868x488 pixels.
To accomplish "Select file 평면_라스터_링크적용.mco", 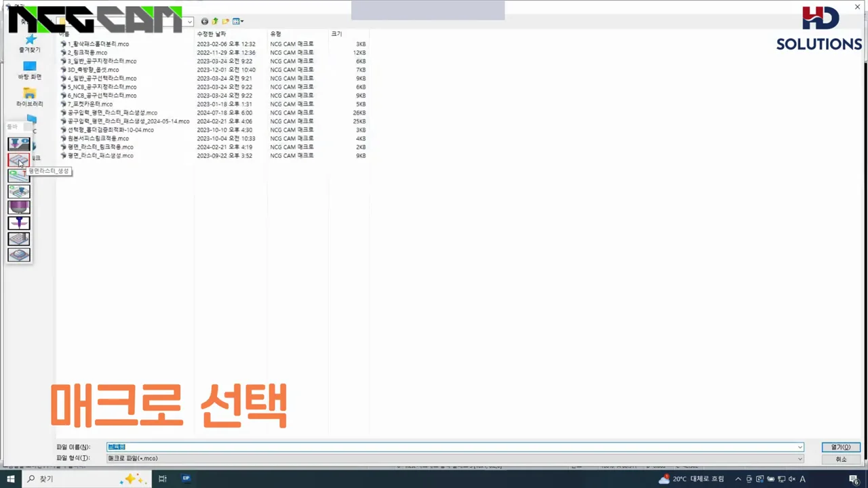I will click(96, 147).
